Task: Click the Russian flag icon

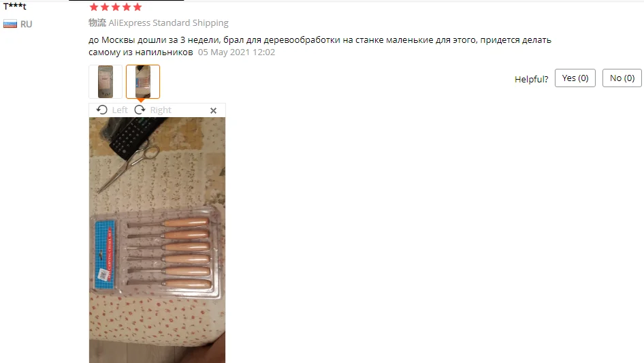Action: coord(10,25)
